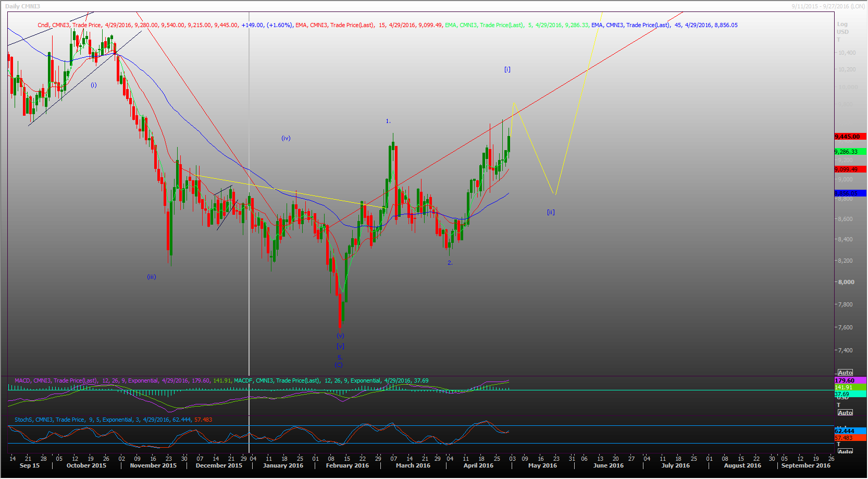Viewport: 868px width, 479px height.
Task: Select the [ii] wave label annotation
Action: tap(551, 212)
